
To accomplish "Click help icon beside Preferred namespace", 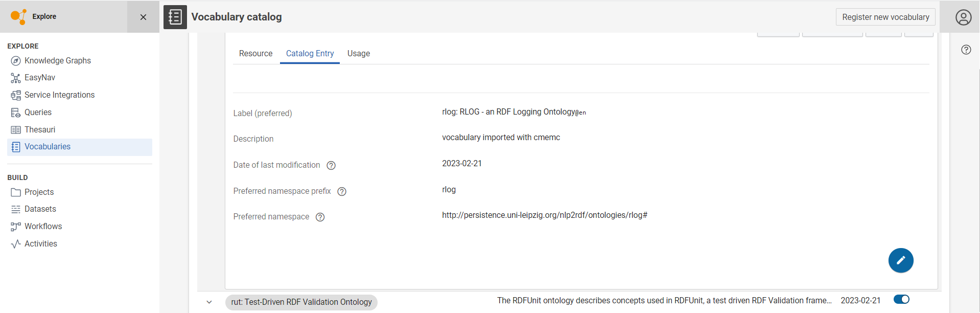I will [320, 217].
